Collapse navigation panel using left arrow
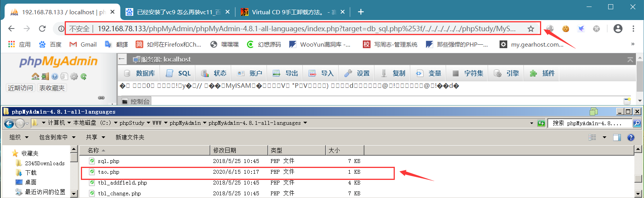The width and height of the screenshot is (644, 198). 122,59
